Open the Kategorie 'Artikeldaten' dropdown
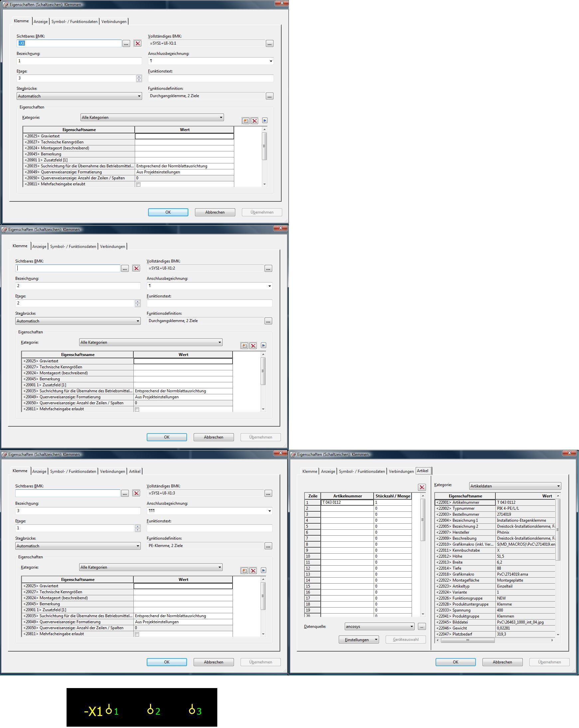579x728 pixels. click(515, 486)
